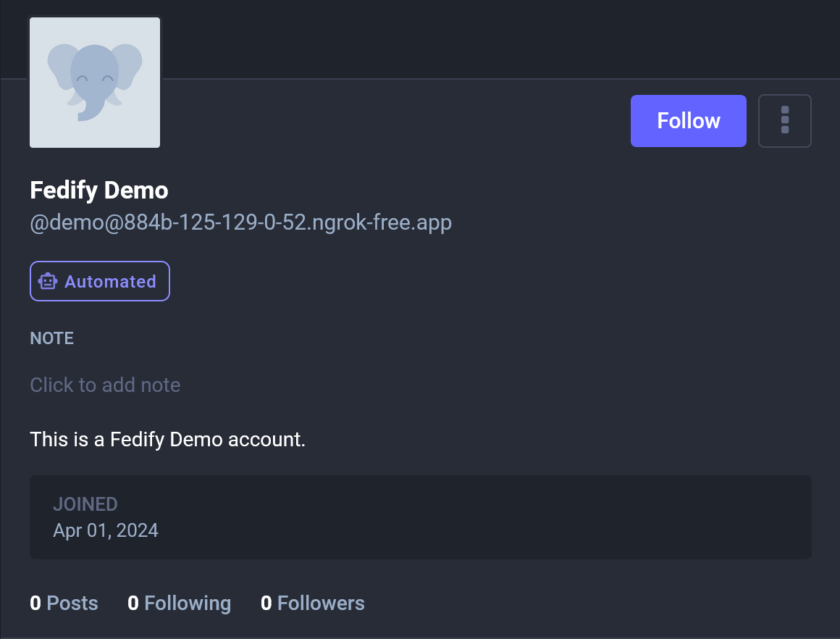Select the Automated account badge

(x=99, y=281)
